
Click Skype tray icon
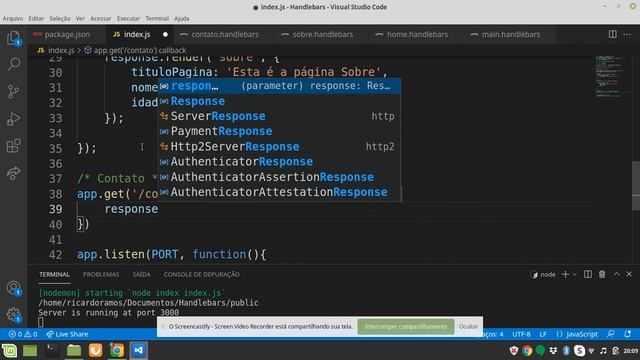tap(579, 350)
